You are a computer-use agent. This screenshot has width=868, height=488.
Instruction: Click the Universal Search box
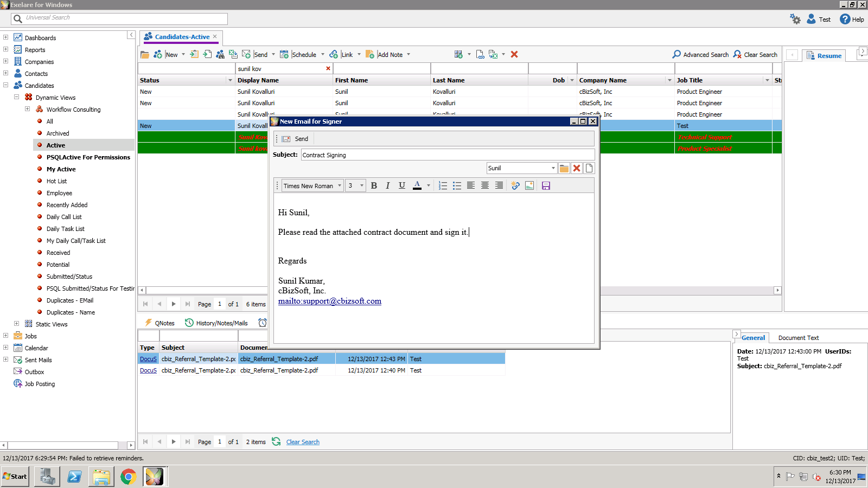pos(119,18)
